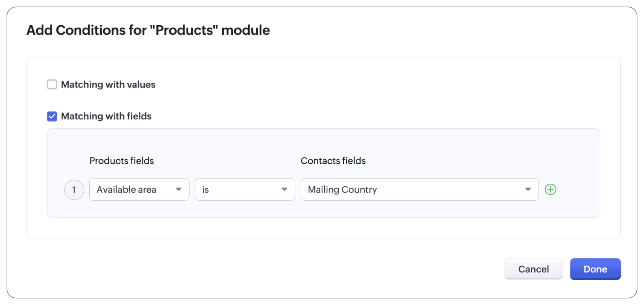
Task: Click the arrow in the 'is' operator dropdown
Action: pos(284,189)
